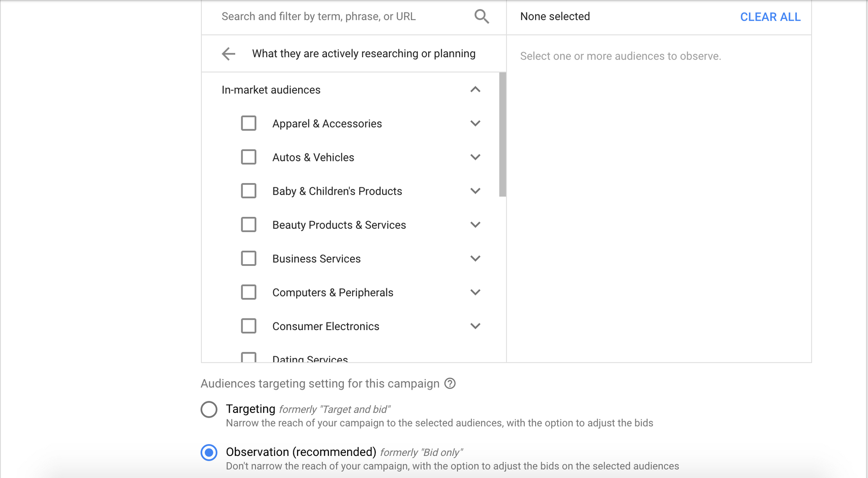Check the Consumer Electronics checkbox
This screenshot has width=868, height=478.
(249, 326)
